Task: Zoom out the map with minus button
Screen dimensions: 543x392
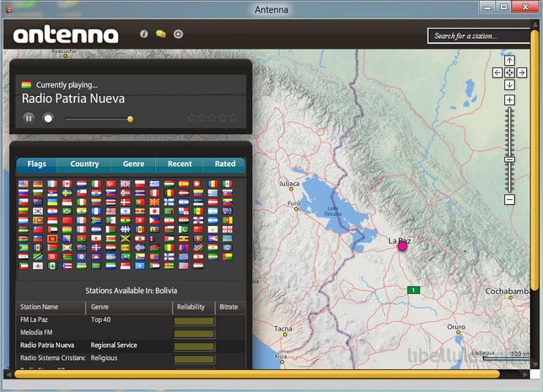Action: pos(509,200)
